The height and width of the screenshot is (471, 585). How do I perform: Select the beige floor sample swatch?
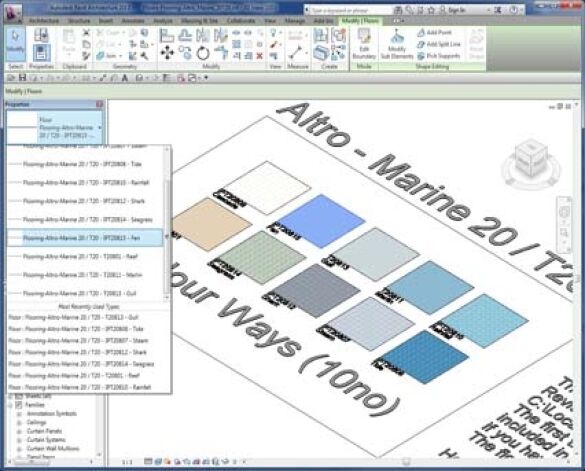point(211,224)
